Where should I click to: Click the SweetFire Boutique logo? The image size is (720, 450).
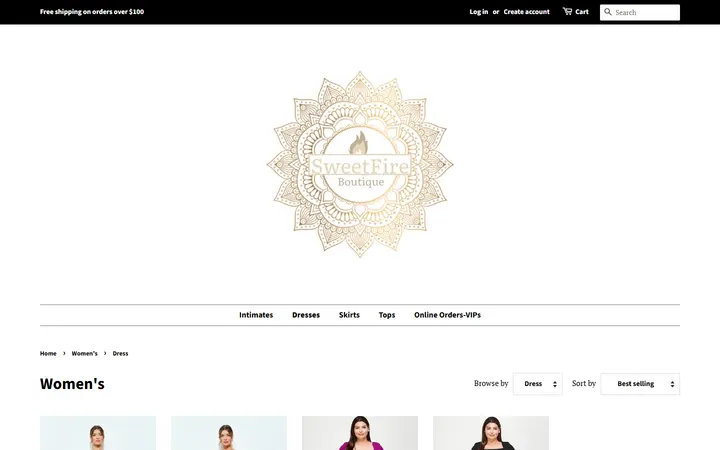tap(360, 164)
